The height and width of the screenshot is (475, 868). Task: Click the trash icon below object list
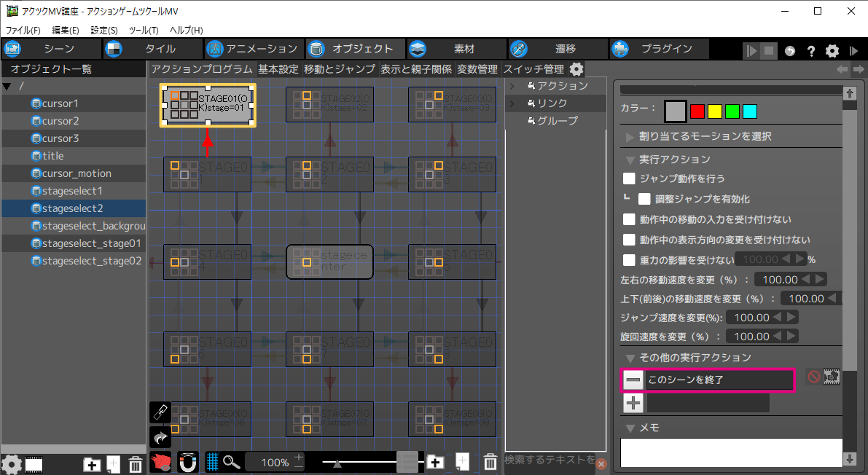[x=136, y=464]
